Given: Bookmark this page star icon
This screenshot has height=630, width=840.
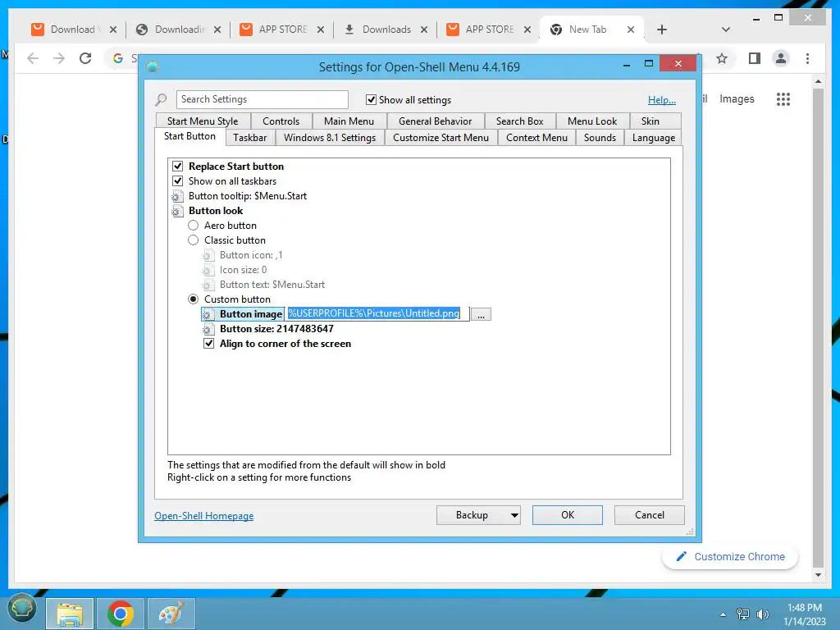Looking at the screenshot, I should click(722, 58).
